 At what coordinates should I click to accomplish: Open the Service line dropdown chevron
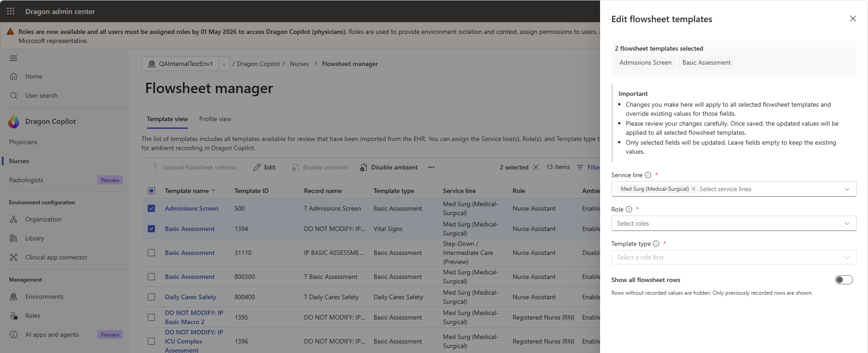click(847, 189)
